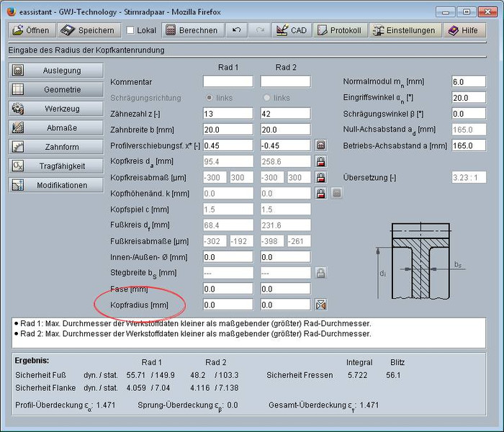Open the profile shift calculator icon
The image size is (504, 432).
321,145
